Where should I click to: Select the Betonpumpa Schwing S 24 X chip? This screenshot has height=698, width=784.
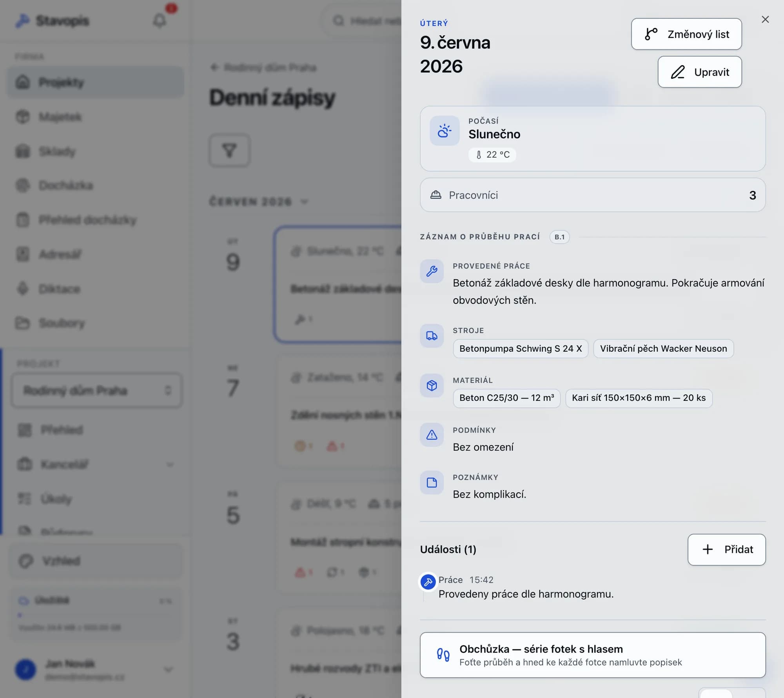521,349
